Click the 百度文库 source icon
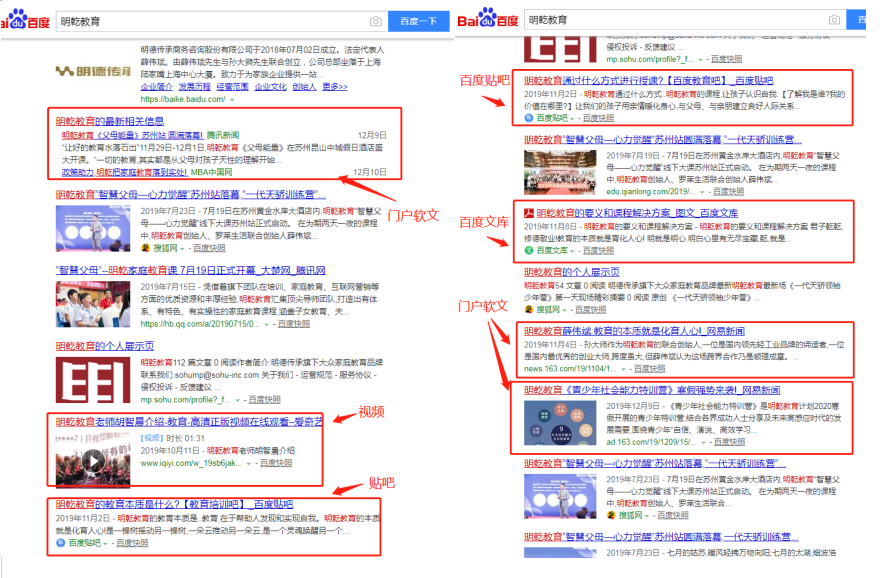 tap(528, 250)
